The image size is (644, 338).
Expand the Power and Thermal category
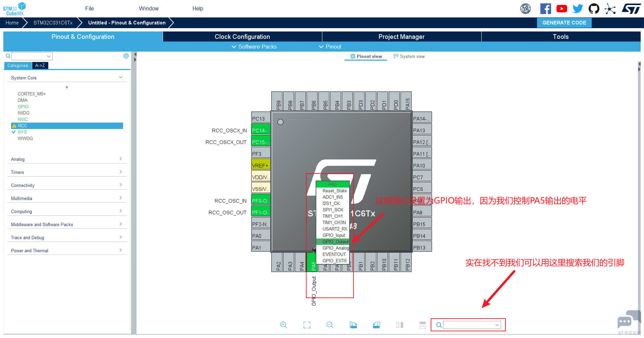[x=121, y=250]
